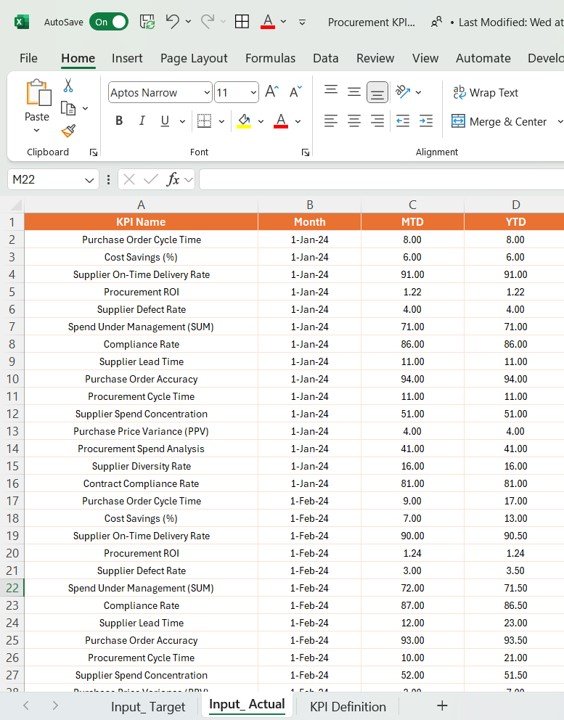Click the Merge & Center button
The width and height of the screenshot is (564, 720).
(x=499, y=122)
